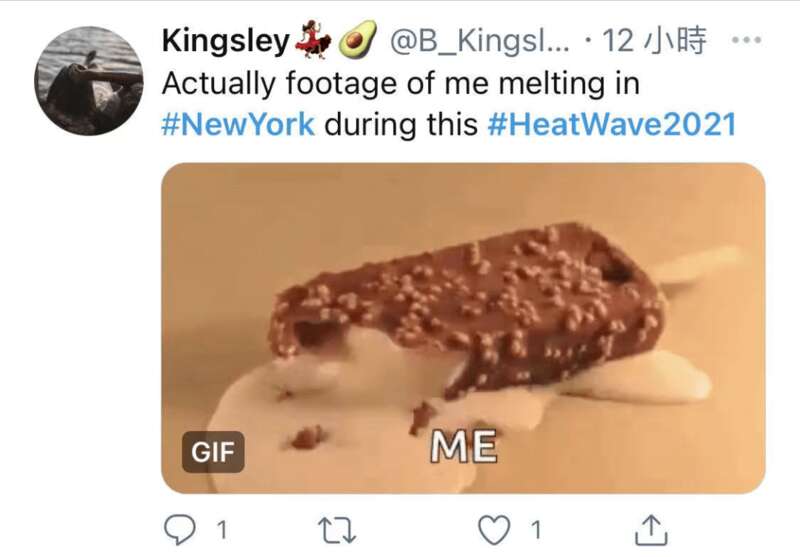Open the @B_Kingsl... username handle
Screen dimensions: 800x557
pos(476,42)
